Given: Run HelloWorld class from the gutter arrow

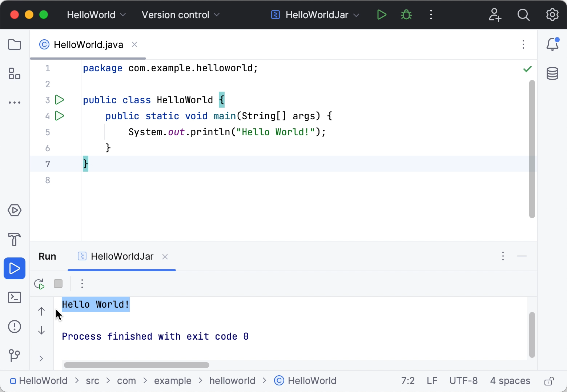Looking at the screenshot, I should tap(59, 100).
